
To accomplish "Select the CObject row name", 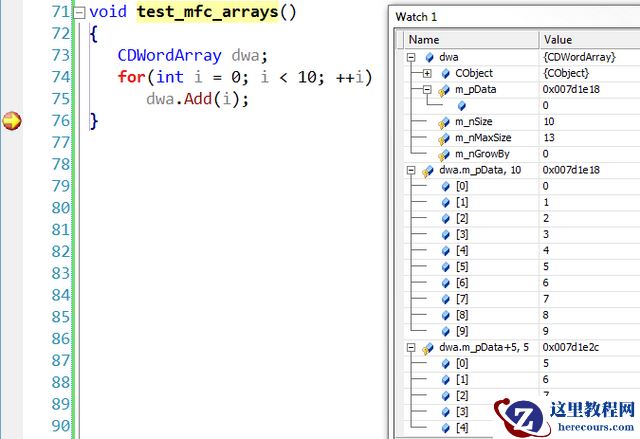I will (474, 73).
